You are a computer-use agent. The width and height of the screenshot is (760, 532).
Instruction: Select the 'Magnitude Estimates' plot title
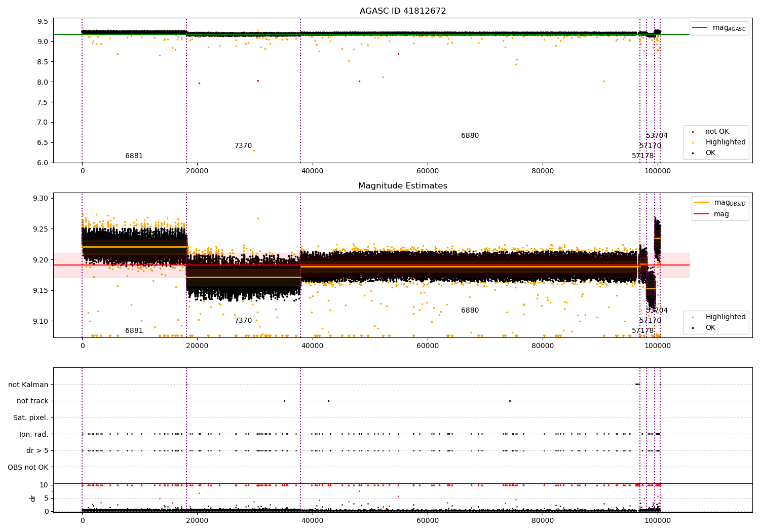(403, 186)
